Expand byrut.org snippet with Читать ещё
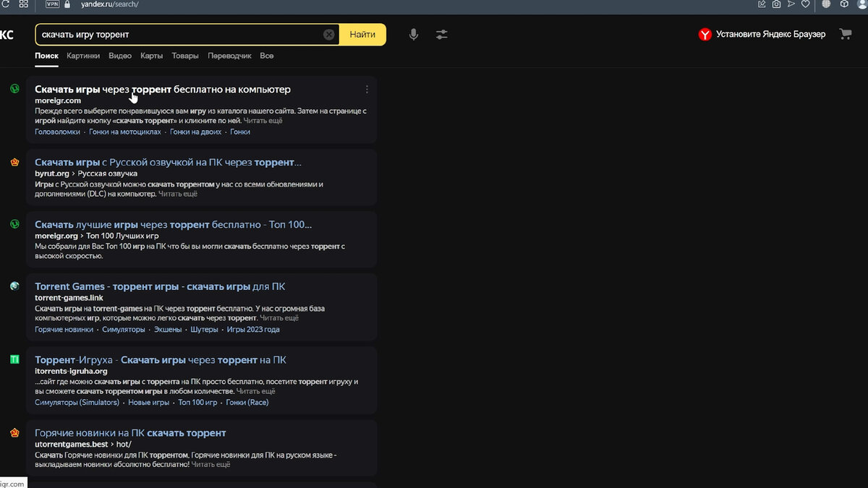 (178, 194)
